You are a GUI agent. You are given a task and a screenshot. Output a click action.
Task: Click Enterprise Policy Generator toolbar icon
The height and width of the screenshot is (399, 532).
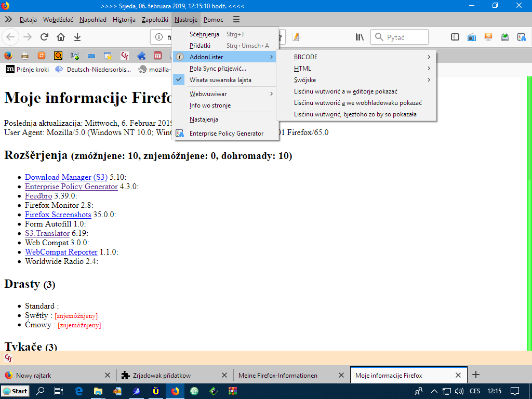click(522, 37)
